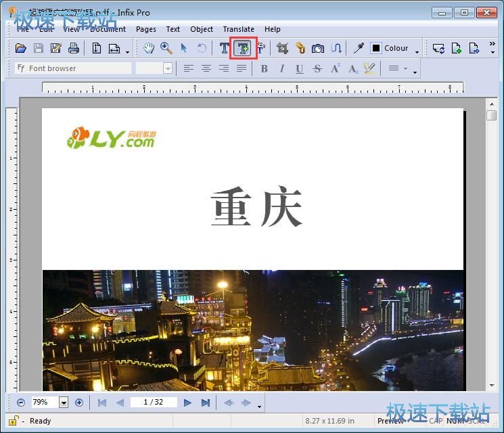Print the document using printer icon
Screen dimensions: 504x433
pyautogui.click(x=74, y=49)
